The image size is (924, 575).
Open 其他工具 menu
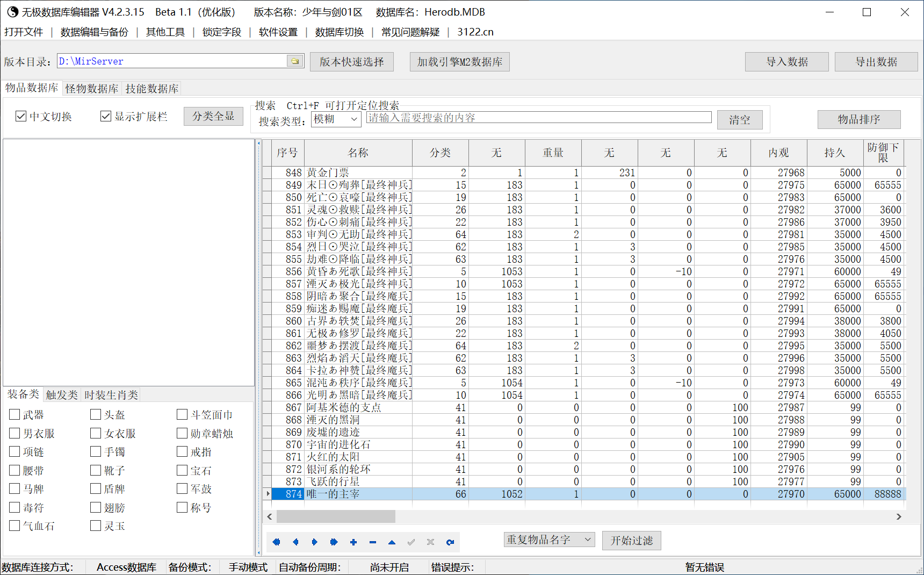tap(165, 32)
